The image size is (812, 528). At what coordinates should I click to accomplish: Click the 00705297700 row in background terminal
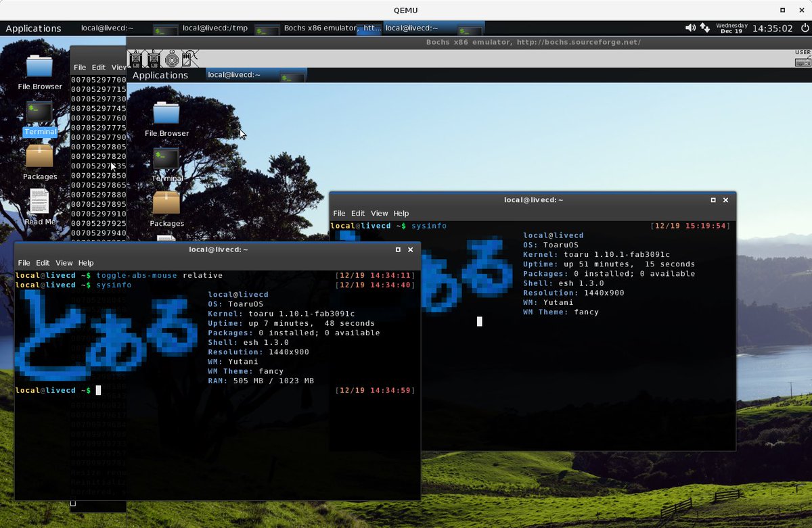[x=99, y=80]
